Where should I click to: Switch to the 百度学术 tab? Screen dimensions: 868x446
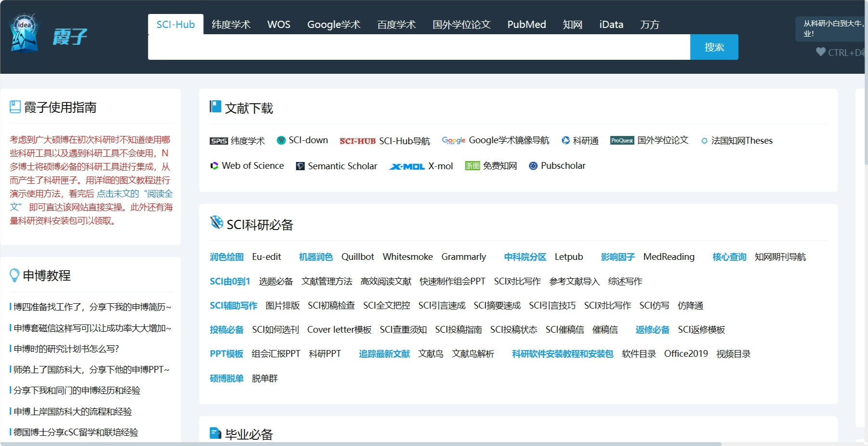point(396,24)
